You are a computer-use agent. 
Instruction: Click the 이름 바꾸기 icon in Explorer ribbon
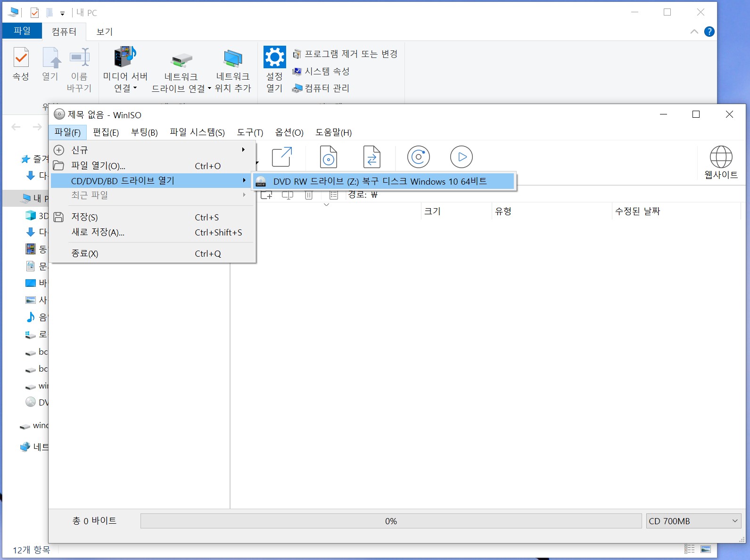[80, 57]
